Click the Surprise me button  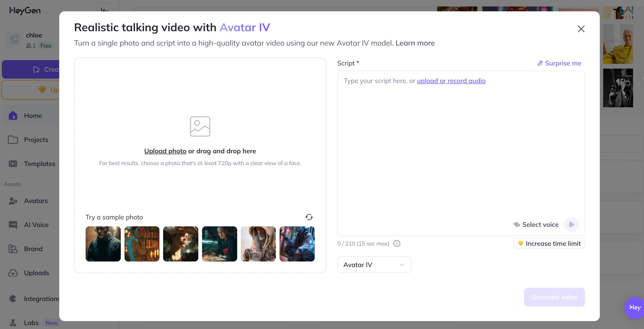(559, 63)
